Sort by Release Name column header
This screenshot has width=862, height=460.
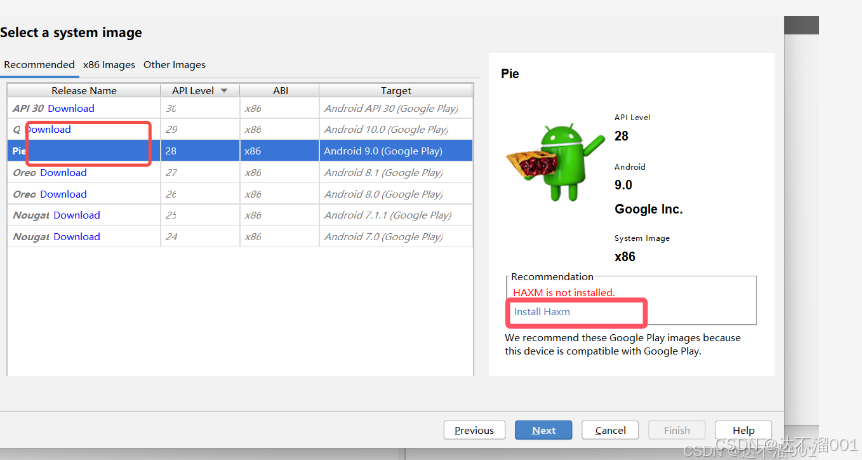coord(84,91)
